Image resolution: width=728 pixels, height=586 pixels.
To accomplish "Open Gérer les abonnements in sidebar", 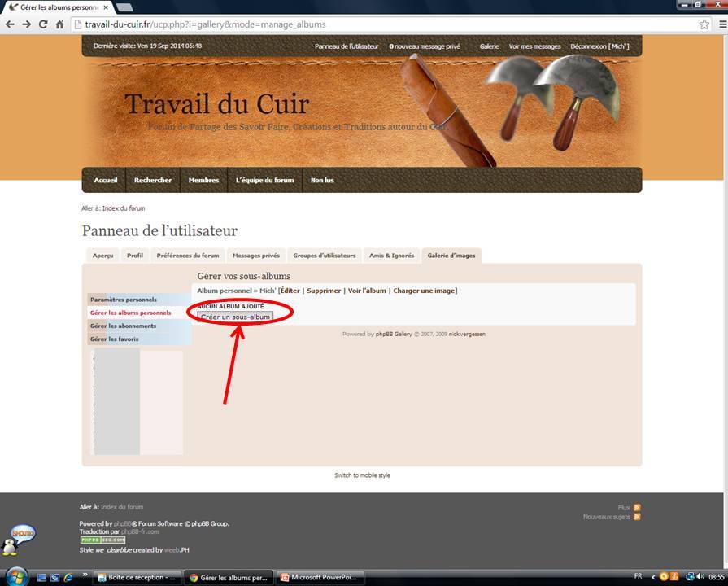I will click(123, 326).
